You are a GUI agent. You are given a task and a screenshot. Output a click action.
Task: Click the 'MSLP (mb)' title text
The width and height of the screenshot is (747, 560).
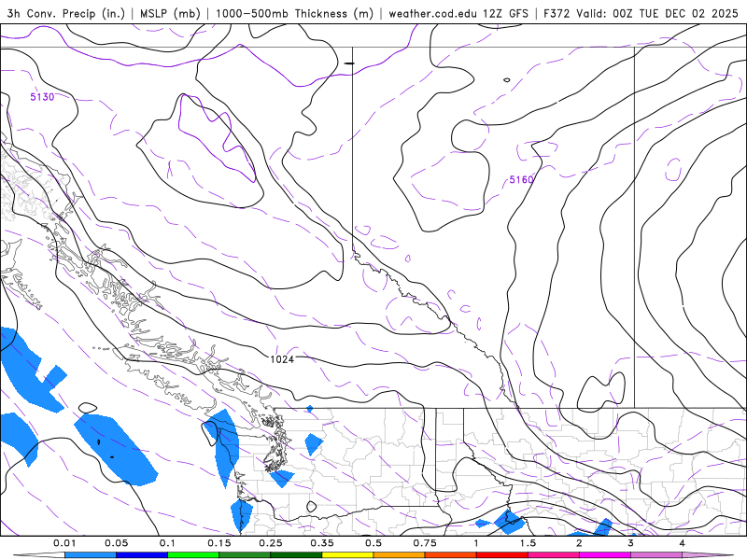(170, 13)
